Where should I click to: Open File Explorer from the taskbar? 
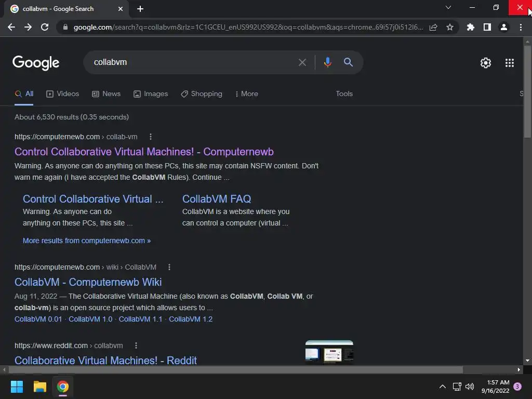[39, 387]
